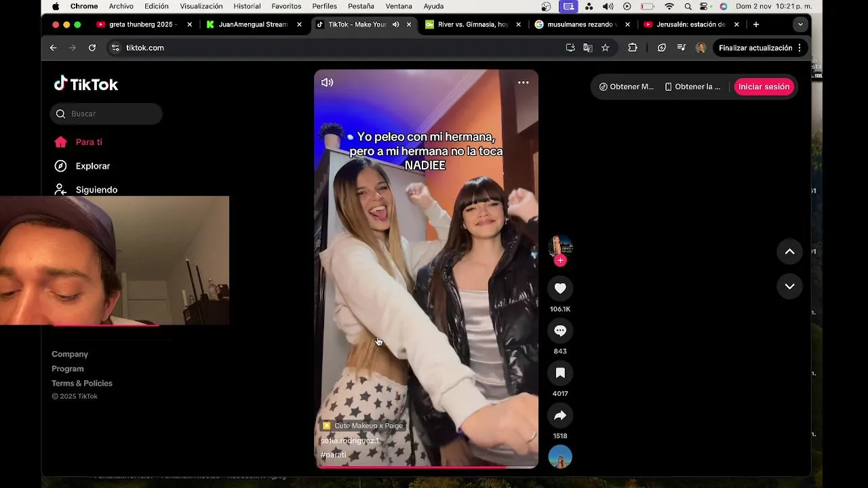Open the sound disc thumbnail
This screenshot has width=868, height=488.
coord(560,457)
